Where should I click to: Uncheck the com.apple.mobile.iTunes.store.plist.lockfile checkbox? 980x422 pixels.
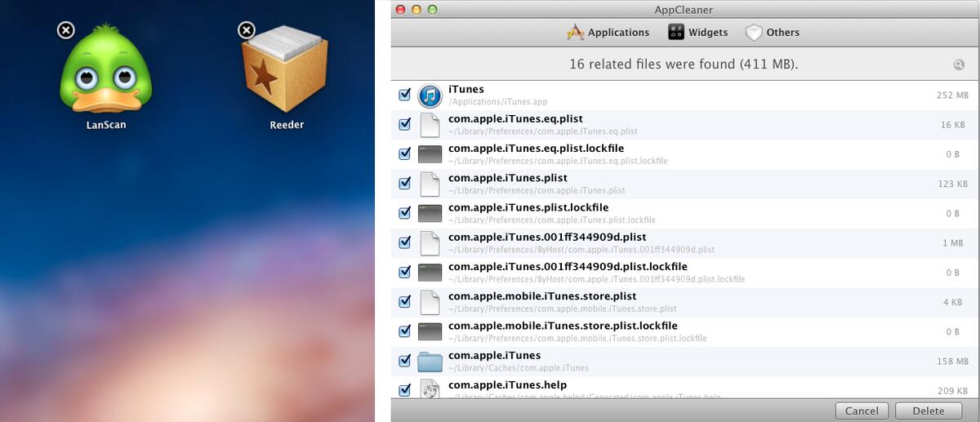(404, 331)
